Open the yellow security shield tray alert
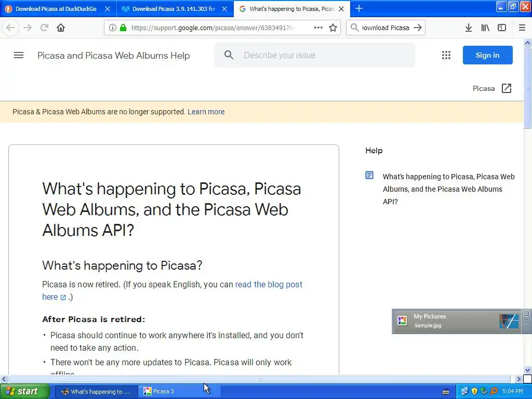 pyautogui.click(x=474, y=392)
